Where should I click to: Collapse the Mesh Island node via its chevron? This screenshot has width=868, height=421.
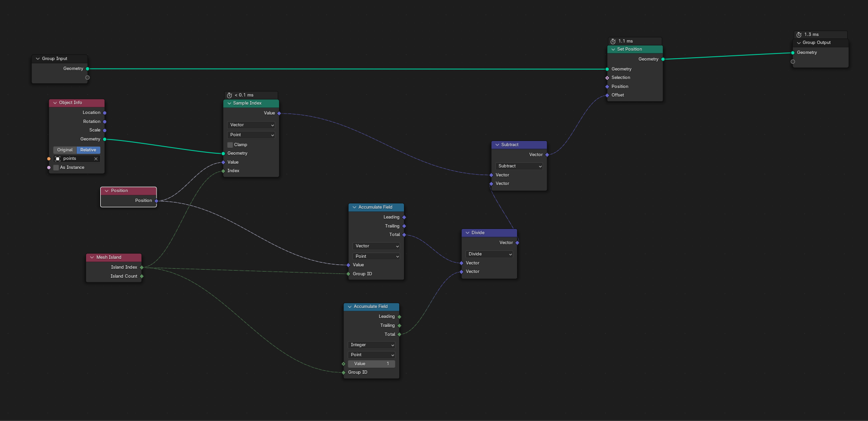[92, 257]
